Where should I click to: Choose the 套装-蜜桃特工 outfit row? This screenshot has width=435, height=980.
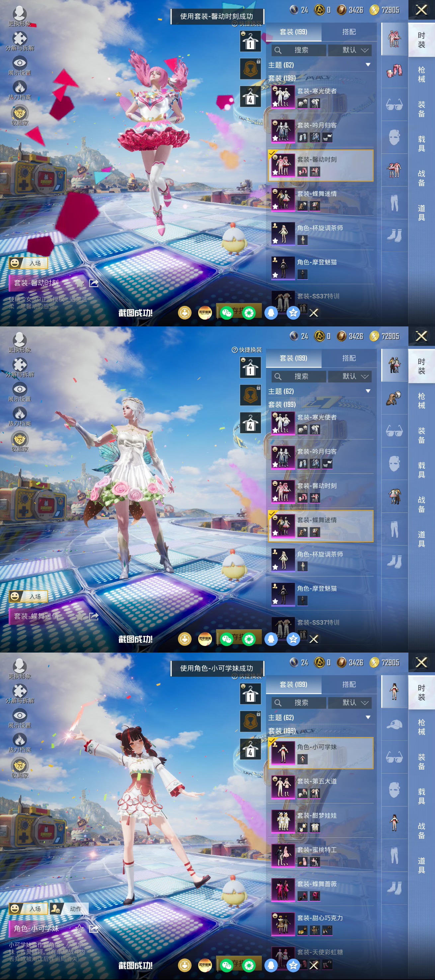coord(321,856)
